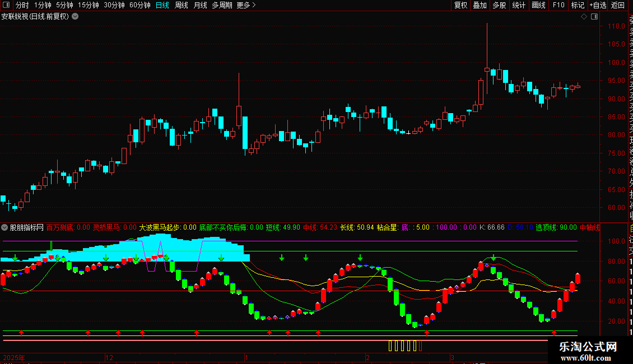Expand dropdown beside 安联锐视 title

pos(75,17)
